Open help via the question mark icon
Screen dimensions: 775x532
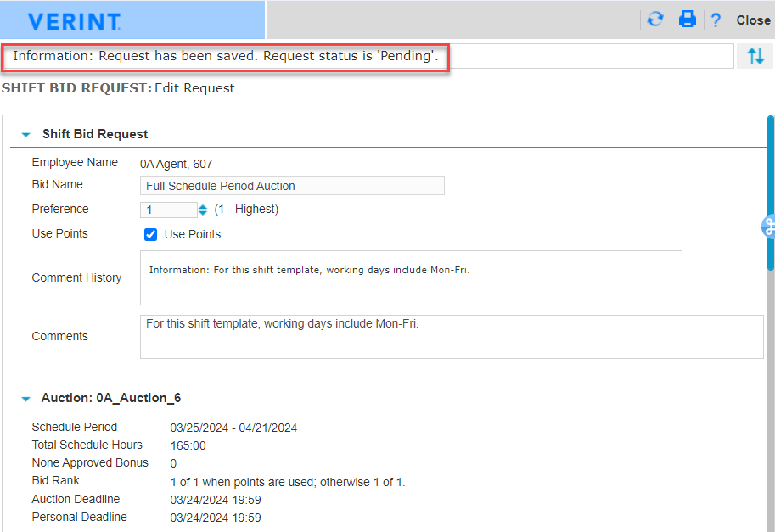click(716, 20)
